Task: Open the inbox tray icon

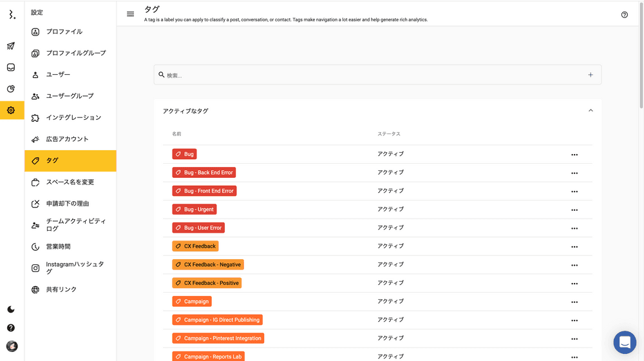Action: point(11,67)
